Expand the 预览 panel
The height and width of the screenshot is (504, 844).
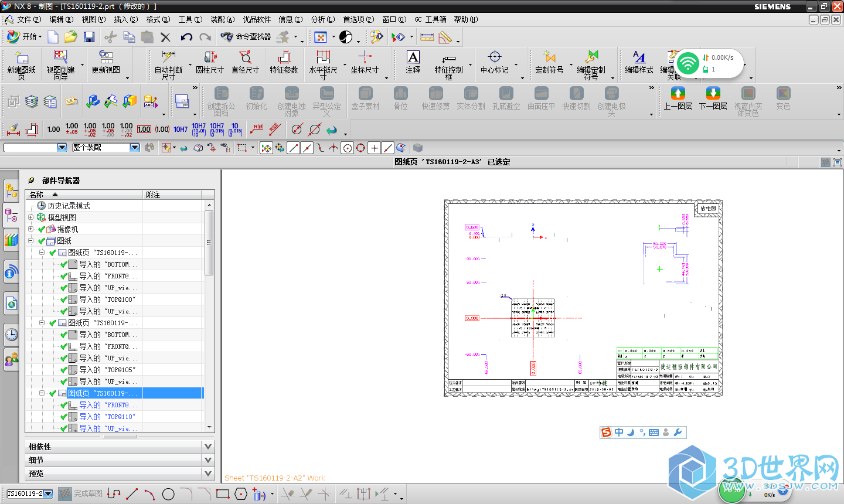click(x=207, y=474)
